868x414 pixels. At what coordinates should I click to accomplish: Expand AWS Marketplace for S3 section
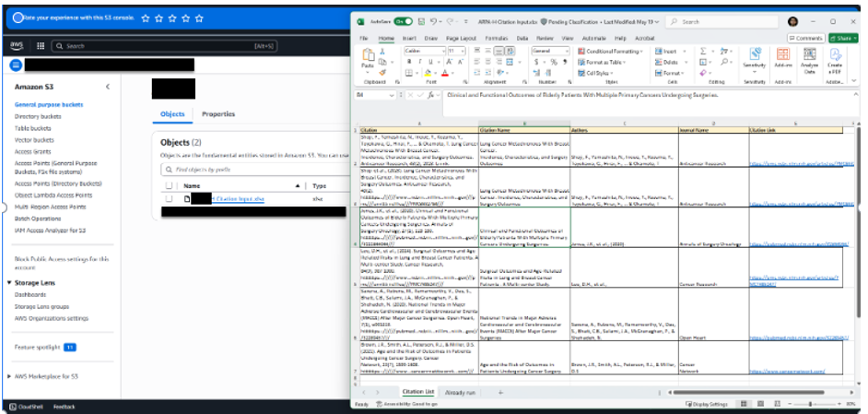9,376
